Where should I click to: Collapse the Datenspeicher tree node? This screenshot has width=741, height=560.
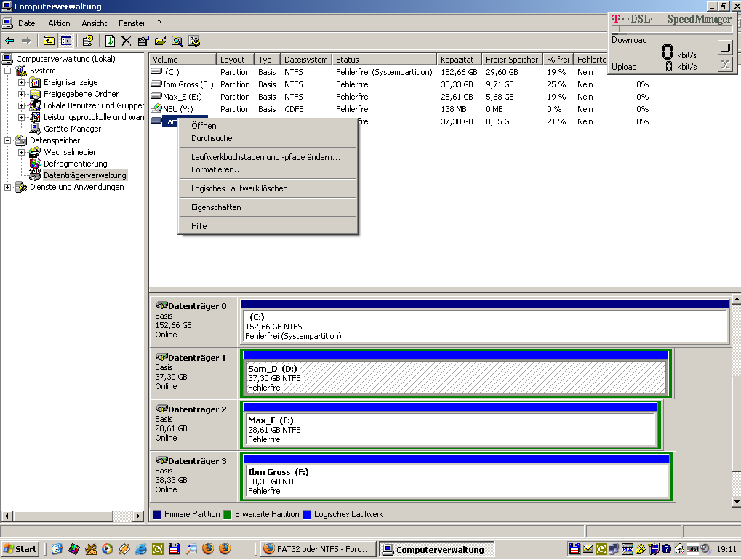(x=8, y=140)
